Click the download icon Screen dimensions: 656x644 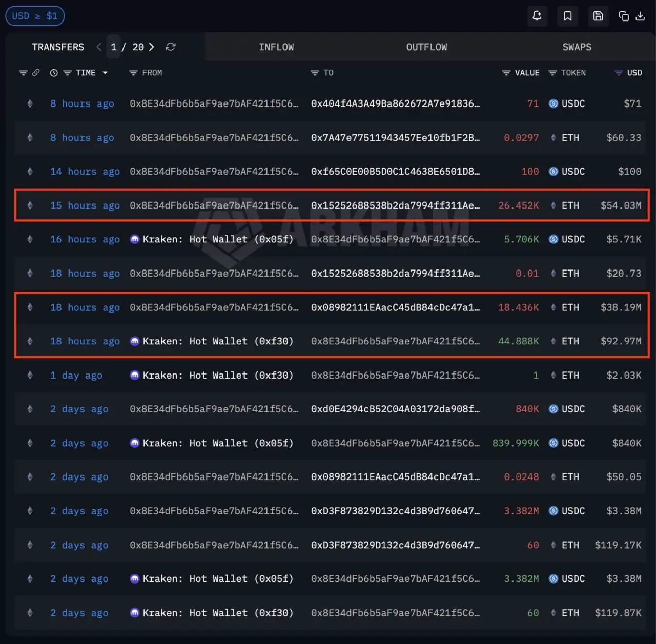pos(640,16)
